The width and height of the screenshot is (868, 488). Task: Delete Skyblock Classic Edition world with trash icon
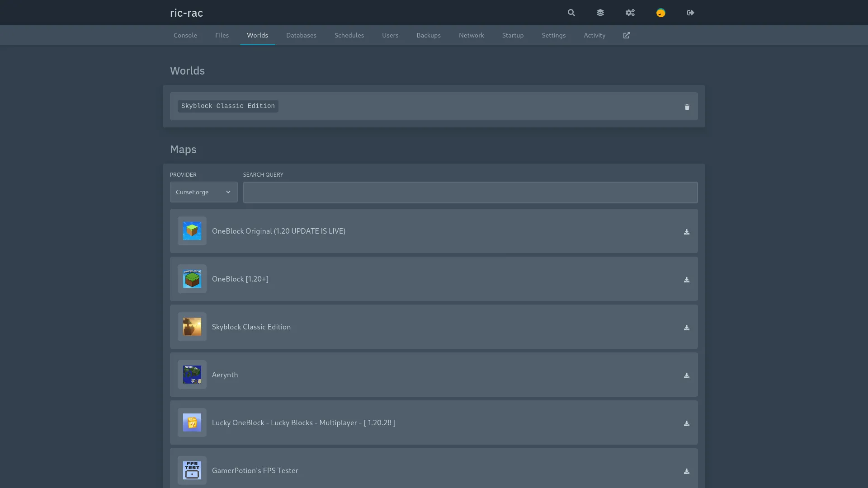(687, 107)
